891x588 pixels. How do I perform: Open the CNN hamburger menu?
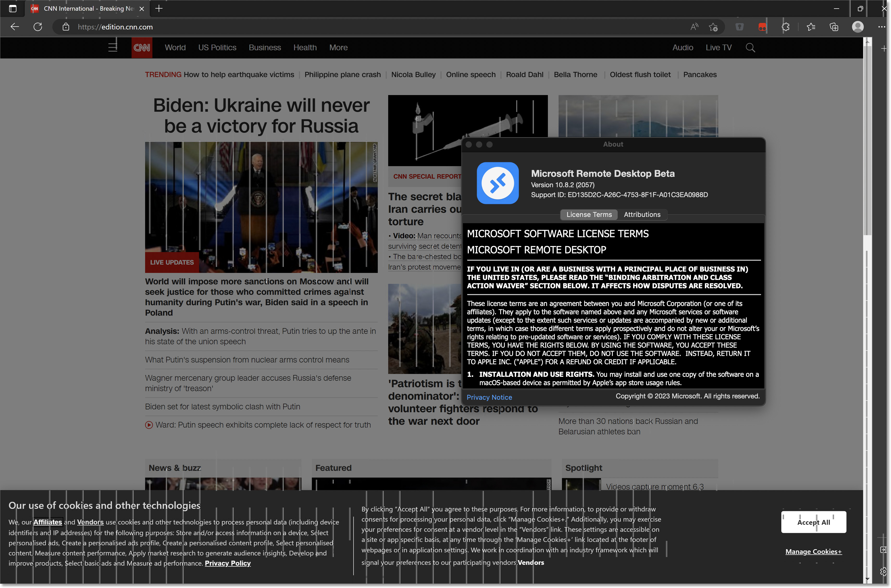(x=113, y=47)
